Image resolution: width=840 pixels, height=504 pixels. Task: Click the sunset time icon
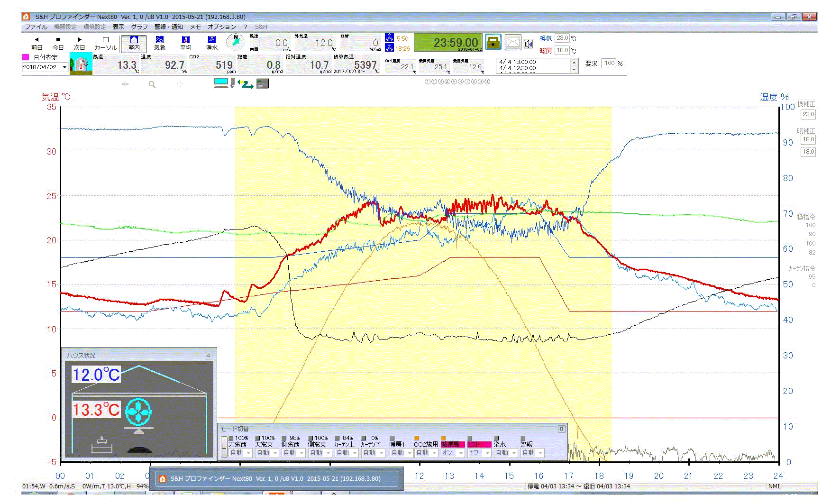point(389,47)
